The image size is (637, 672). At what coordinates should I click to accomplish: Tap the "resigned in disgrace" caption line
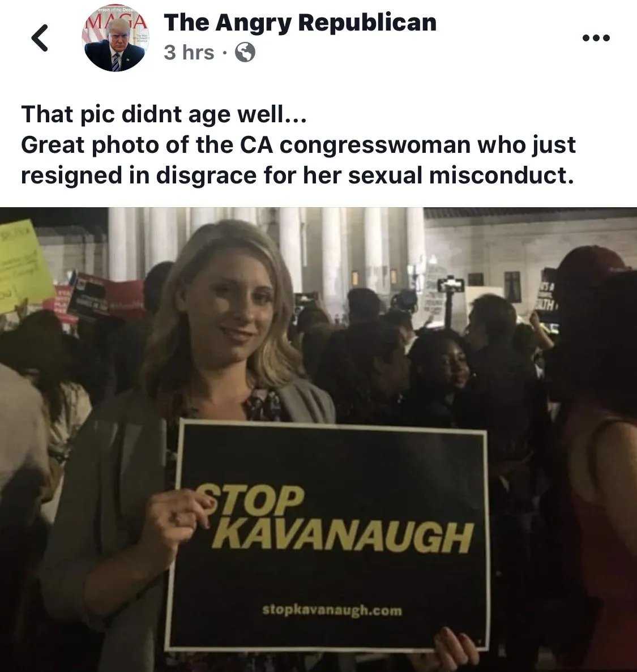click(297, 176)
